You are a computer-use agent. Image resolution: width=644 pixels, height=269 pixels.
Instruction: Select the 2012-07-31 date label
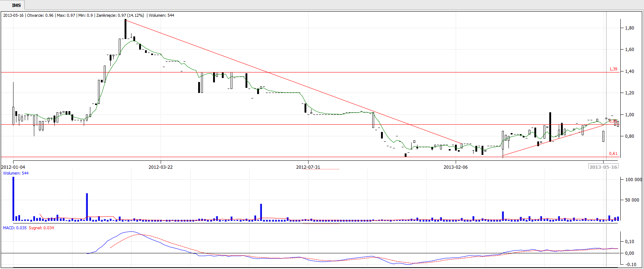click(308, 167)
